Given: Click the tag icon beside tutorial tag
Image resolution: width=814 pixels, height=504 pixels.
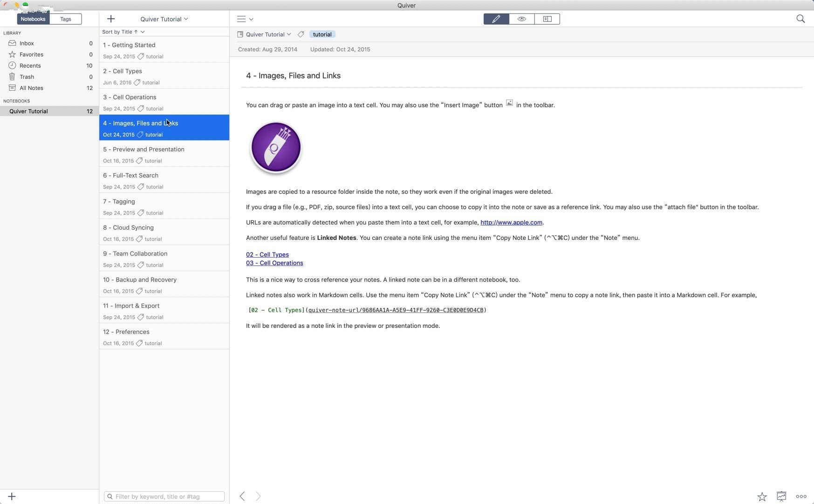Looking at the screenshot, I should pos(301,34).
